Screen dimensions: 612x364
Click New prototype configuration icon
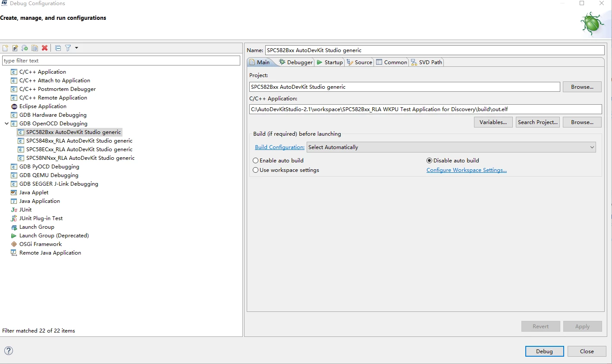[15, 48]
